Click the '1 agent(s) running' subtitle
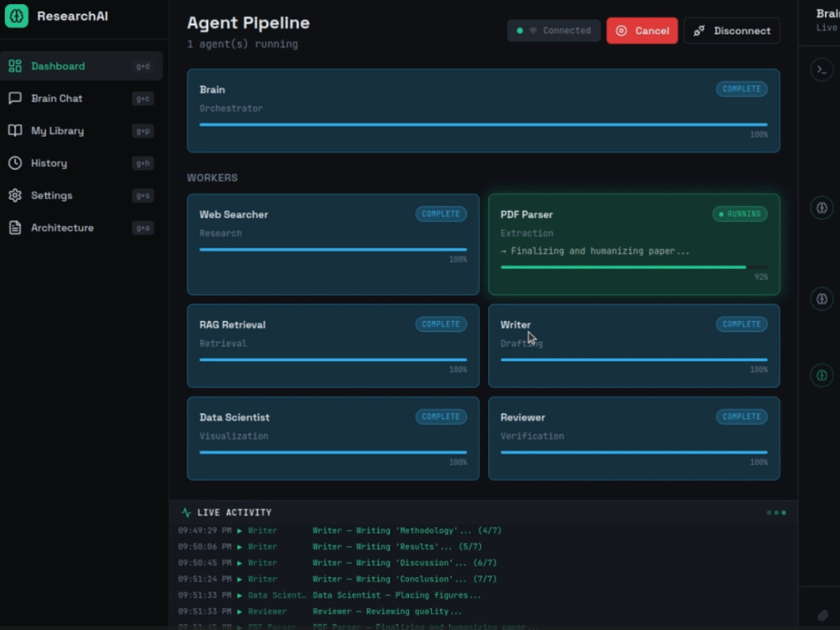This screenshot has width=840, height=630. [242, 44]
